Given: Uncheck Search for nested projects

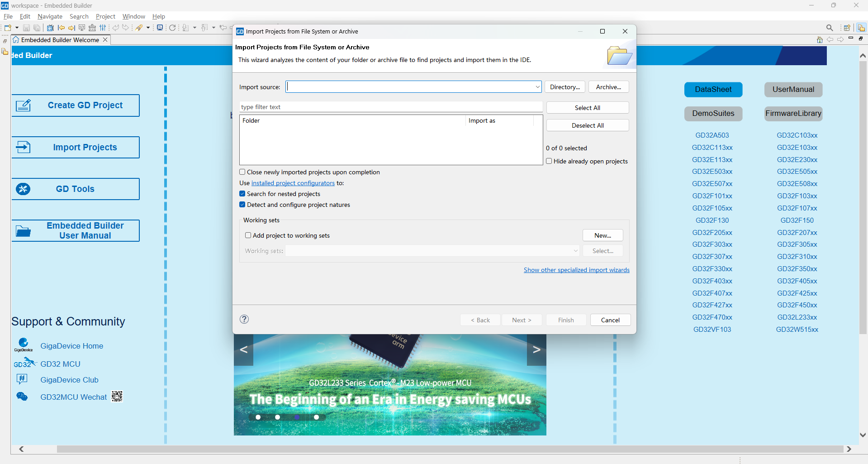Looking at the screenshot, I should (242, 194).
